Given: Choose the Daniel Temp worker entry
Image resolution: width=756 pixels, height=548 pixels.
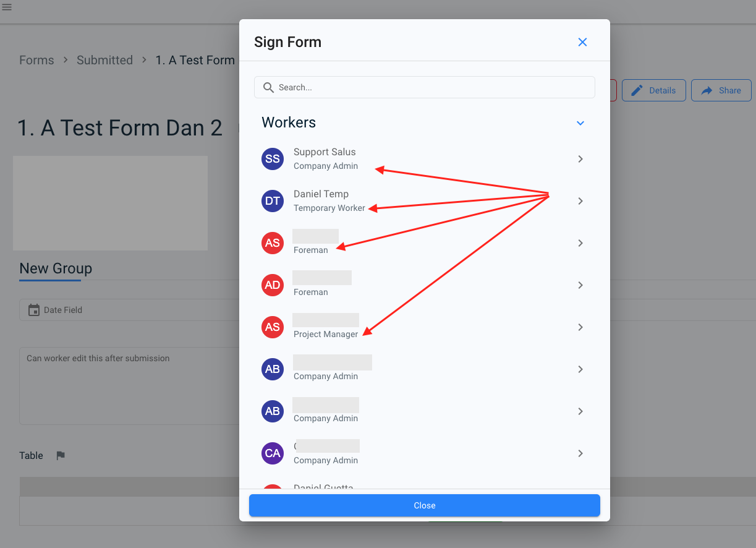Looking at the screenshot, I should (321, 194).
